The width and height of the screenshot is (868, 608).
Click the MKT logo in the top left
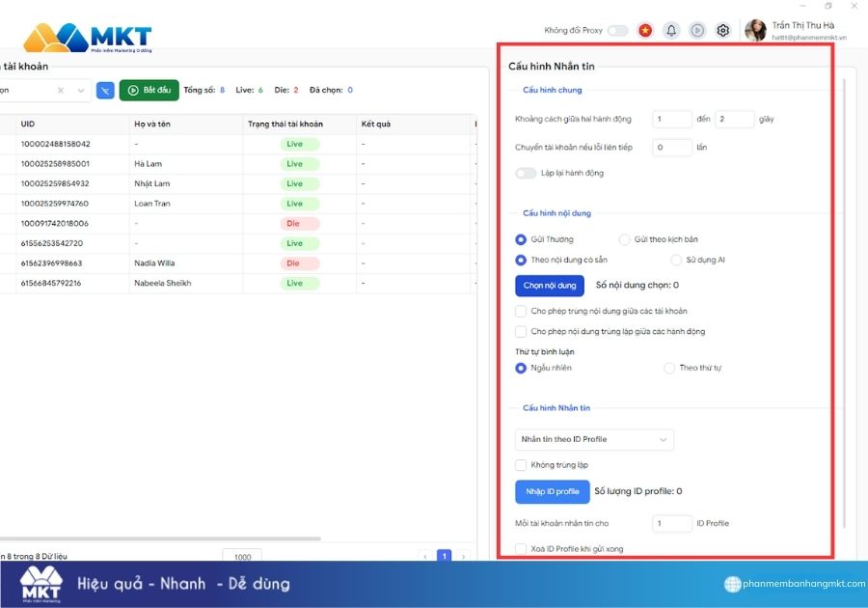(87, 35)
